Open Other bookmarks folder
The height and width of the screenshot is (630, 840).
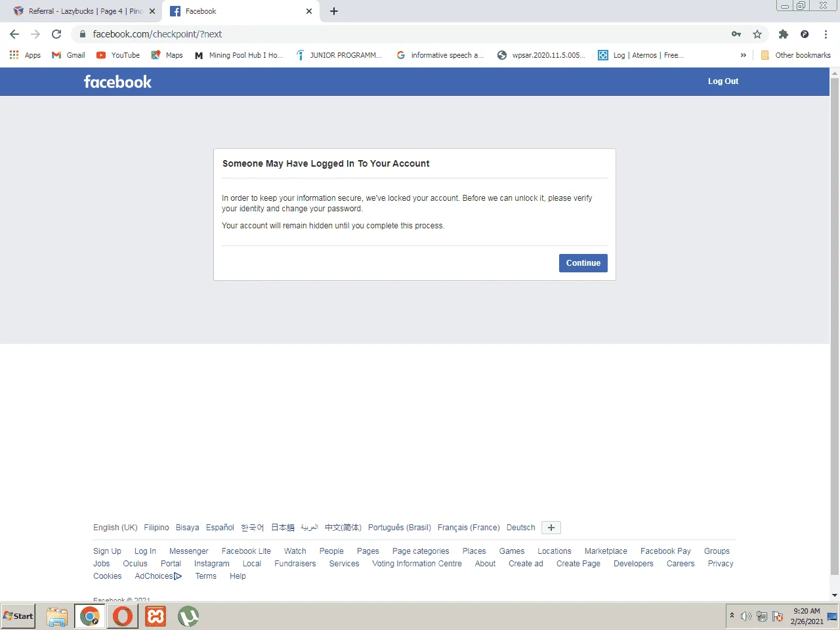point(796,55)
